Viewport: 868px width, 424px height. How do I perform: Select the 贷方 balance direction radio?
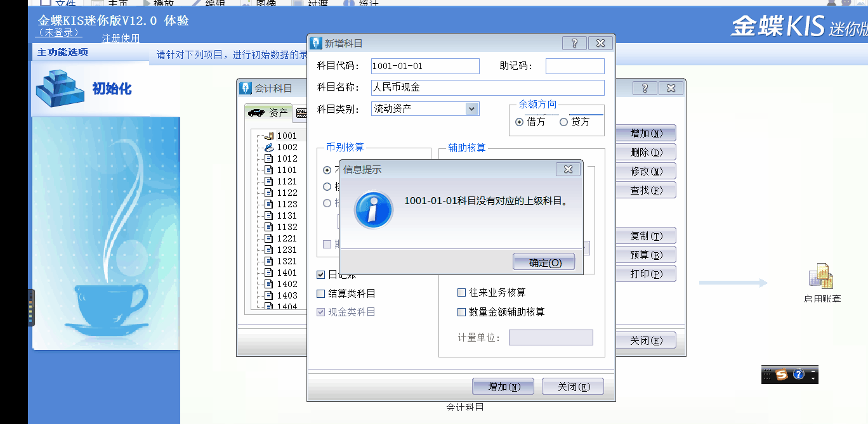(x=563, y=122)
